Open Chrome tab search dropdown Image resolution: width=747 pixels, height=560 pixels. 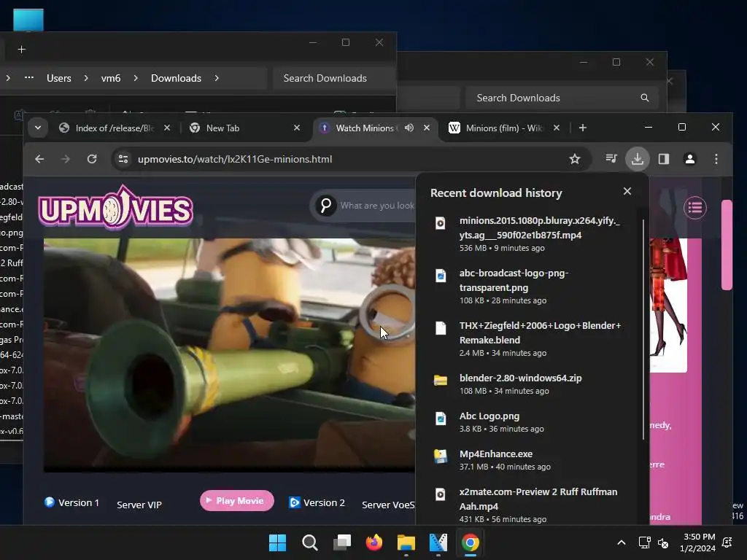38,128
